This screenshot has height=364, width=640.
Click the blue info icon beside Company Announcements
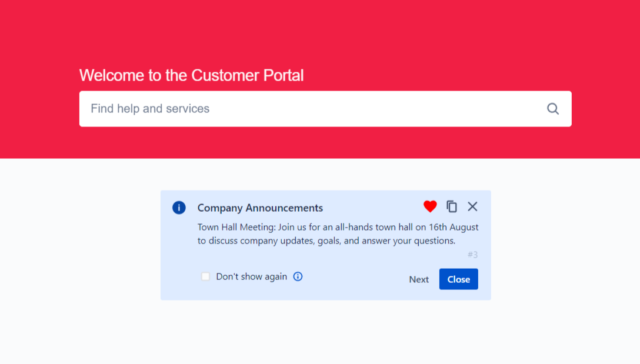[179, 208]
